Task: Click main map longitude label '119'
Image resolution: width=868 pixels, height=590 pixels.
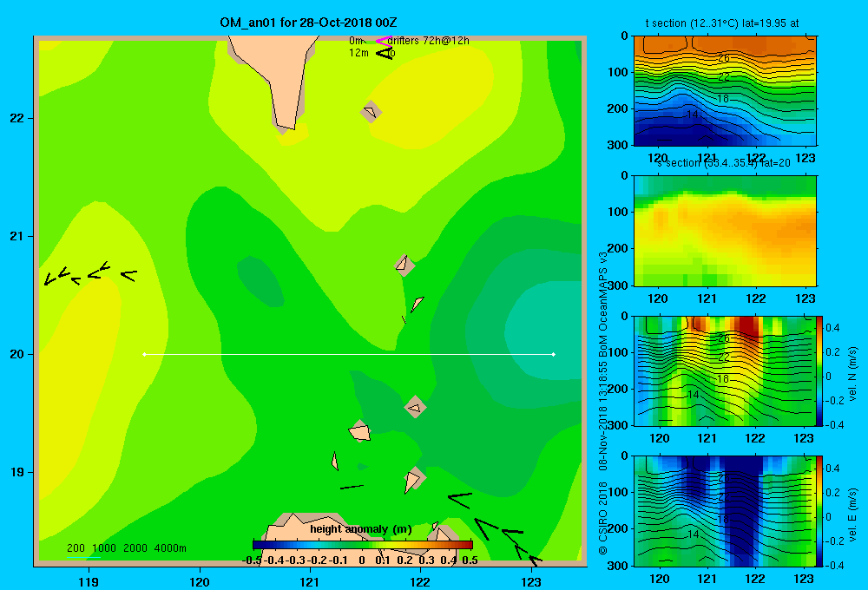Action: pos(89,581)
